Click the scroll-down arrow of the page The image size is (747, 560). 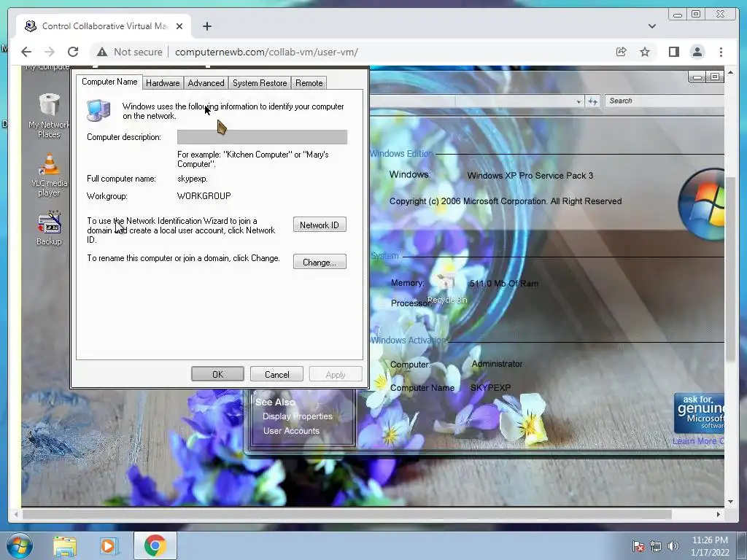coord(731,502)
